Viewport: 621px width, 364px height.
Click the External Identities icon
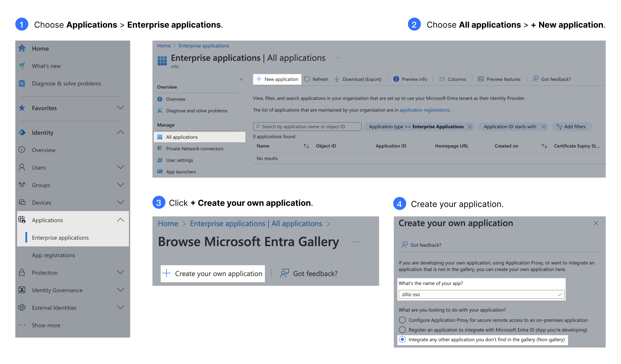click(x=22, y=307)
